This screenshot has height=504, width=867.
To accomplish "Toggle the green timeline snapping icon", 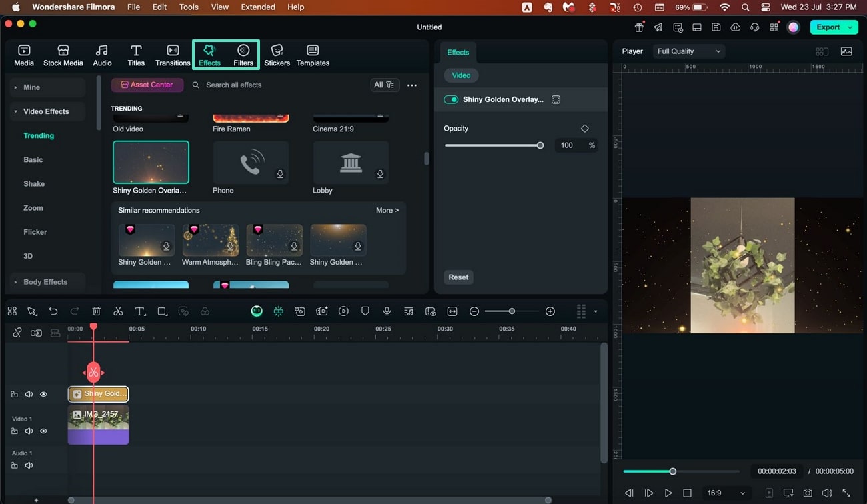I will pos(278,311).
